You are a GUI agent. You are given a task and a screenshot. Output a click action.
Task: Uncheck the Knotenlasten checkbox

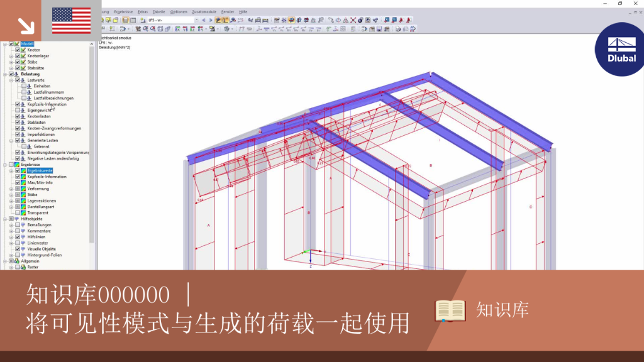click(18, 116)
